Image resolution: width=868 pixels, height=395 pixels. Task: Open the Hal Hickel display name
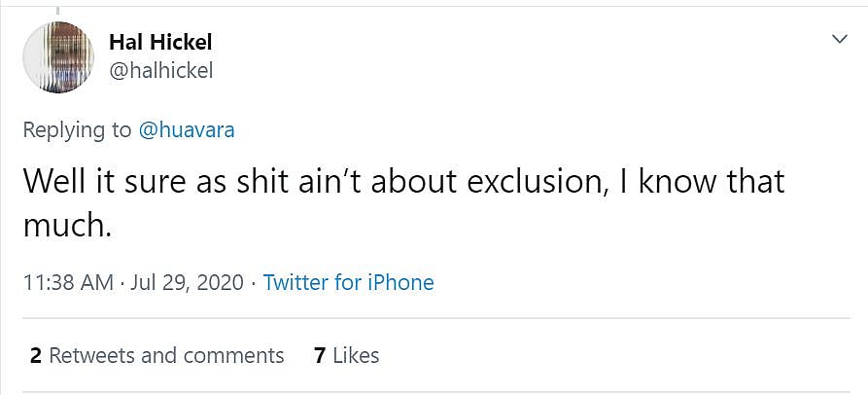click(x=160, y=42)
